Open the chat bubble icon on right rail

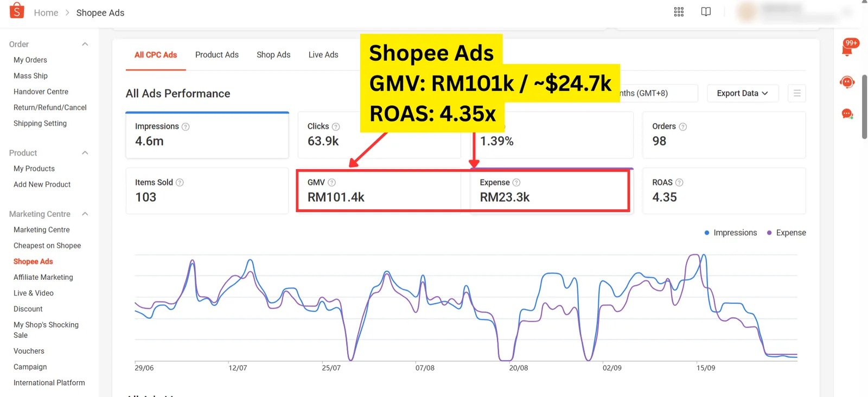(x=847, y=114)
